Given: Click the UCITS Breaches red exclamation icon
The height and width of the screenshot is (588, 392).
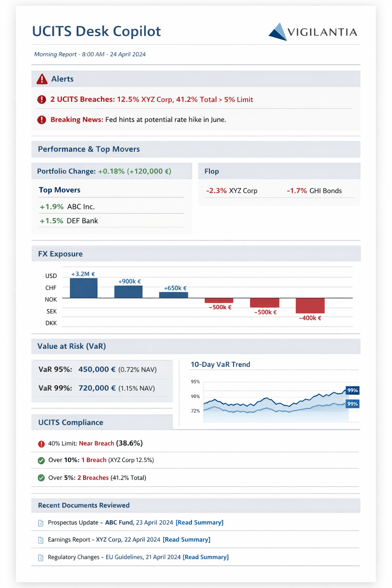Looking at the screenshot, I should tap(42, 100).
